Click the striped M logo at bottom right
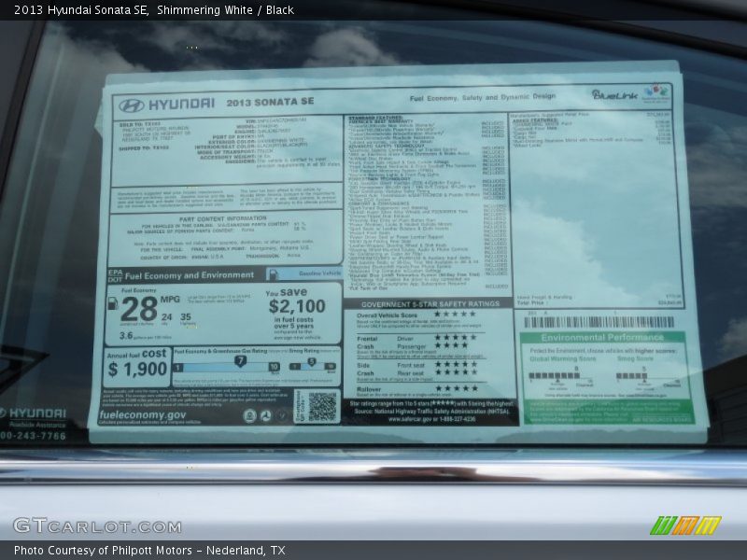Image resolution: width=747 pixels, height=560 pixels. 685,525
